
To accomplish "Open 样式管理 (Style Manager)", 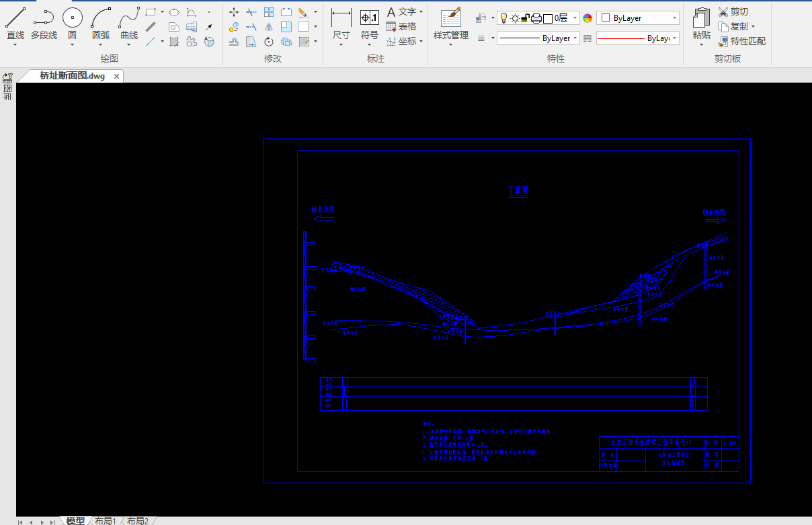I will click(x=450, y=24).
